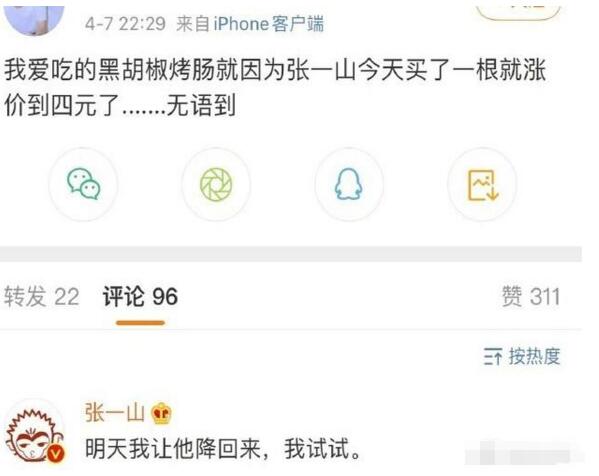
Task: Click the sort arrow icon beside 按热度
Action: click(492, 357)
